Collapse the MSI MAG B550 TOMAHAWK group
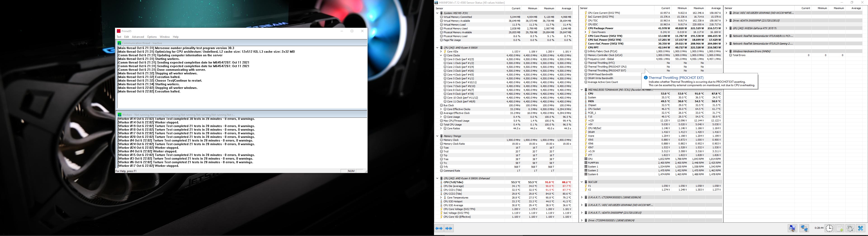The width and height of the screenshot is (868, 236). tap(582, 90)
